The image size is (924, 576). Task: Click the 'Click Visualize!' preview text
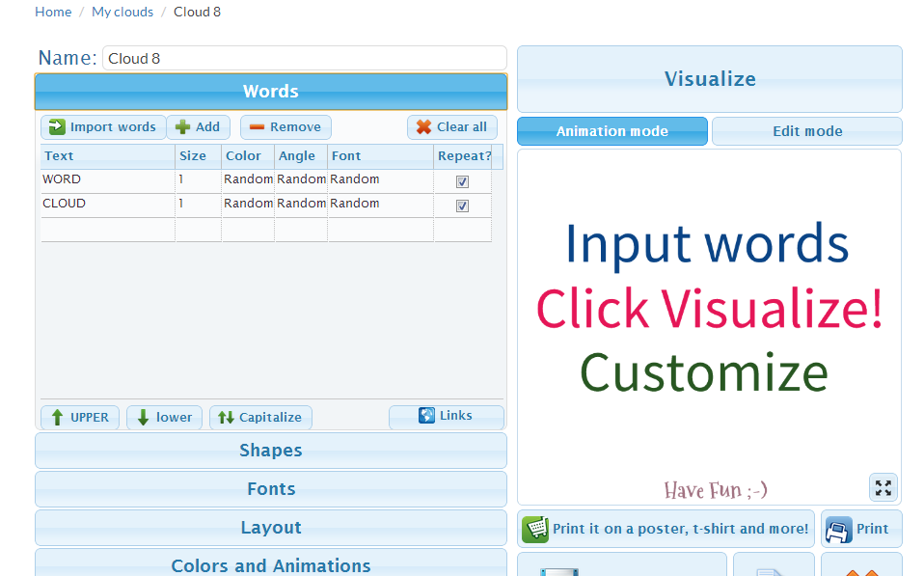pos(710,309)
